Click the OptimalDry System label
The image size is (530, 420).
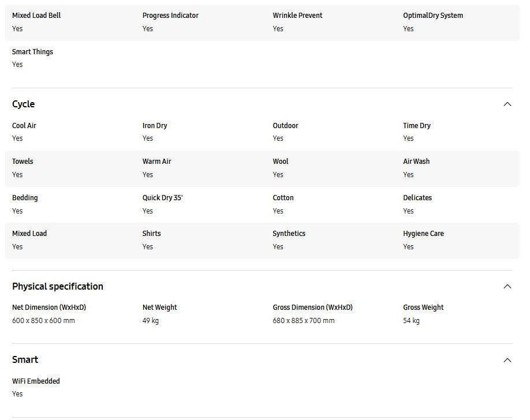433,16
